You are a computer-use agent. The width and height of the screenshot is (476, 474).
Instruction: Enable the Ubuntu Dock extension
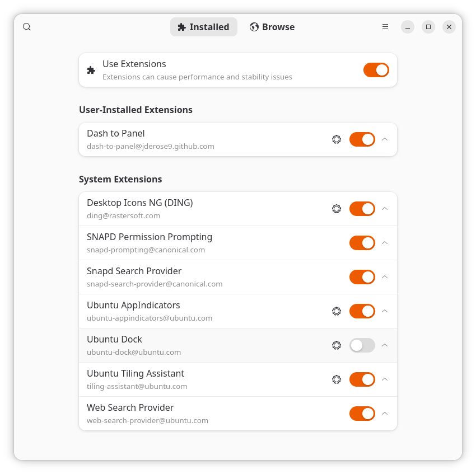(362, 345)
